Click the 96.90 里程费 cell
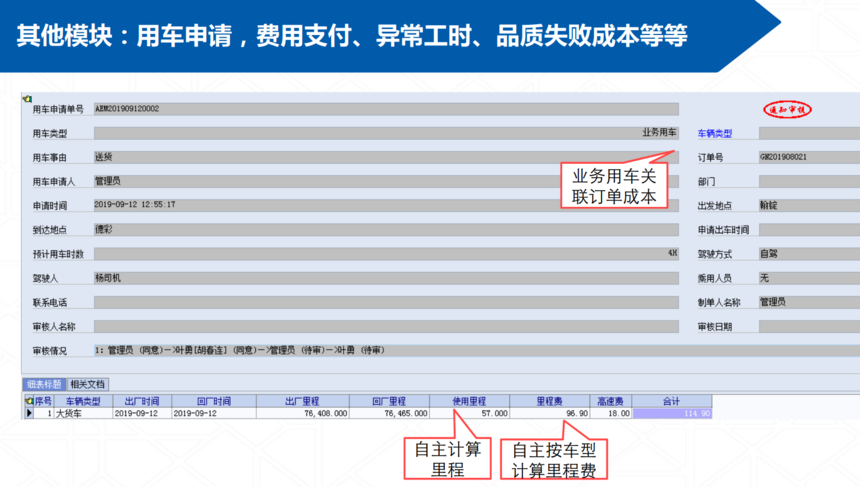Viewport: 860px width, 487px height. pyautogui.click(x=550, y=414)
